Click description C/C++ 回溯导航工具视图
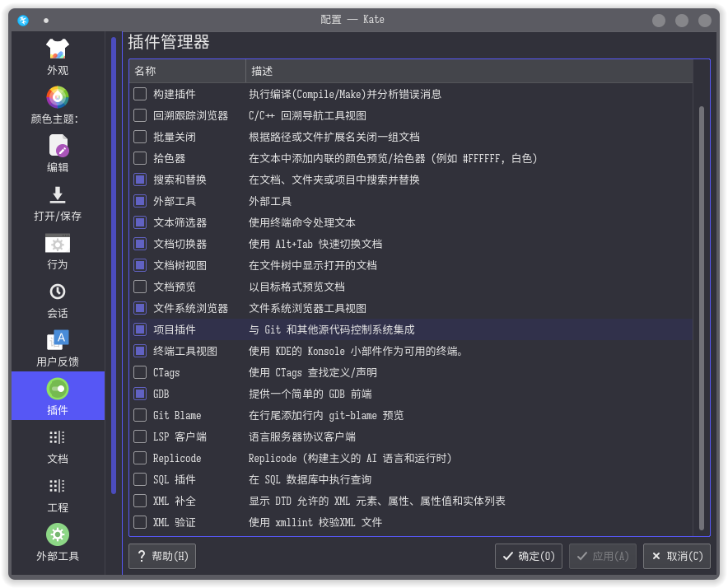 (307, 115)
